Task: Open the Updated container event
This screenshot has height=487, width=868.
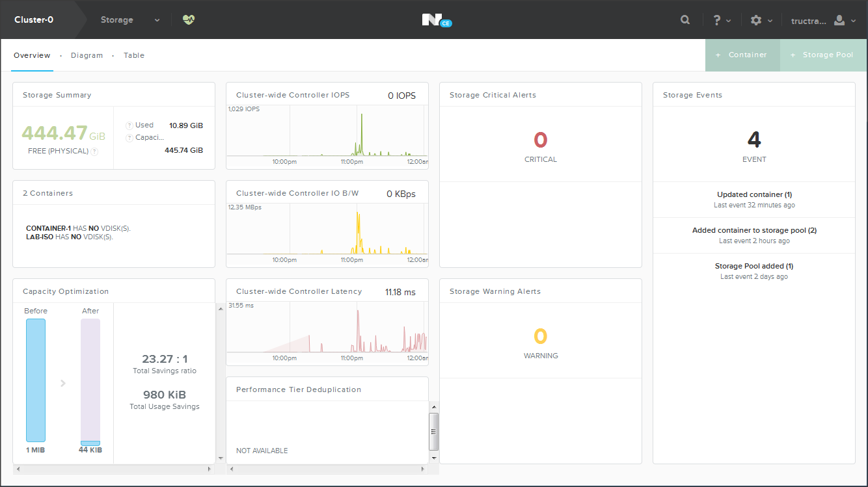Action: pyautogui.click(x=754, y=194)
